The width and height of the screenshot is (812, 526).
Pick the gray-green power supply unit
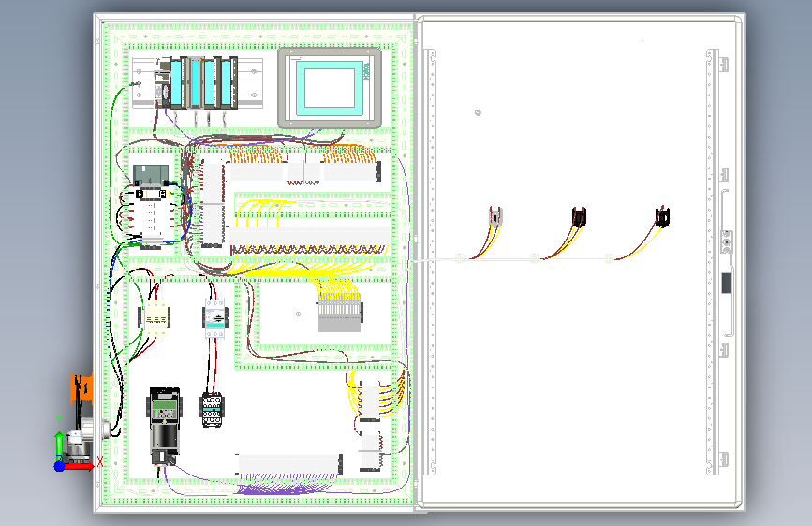[x=151, y=174]
